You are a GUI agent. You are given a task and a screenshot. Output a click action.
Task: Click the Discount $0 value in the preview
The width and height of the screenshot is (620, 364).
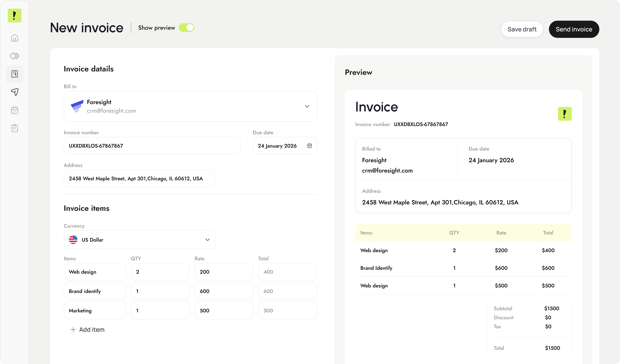click(548, 317)
